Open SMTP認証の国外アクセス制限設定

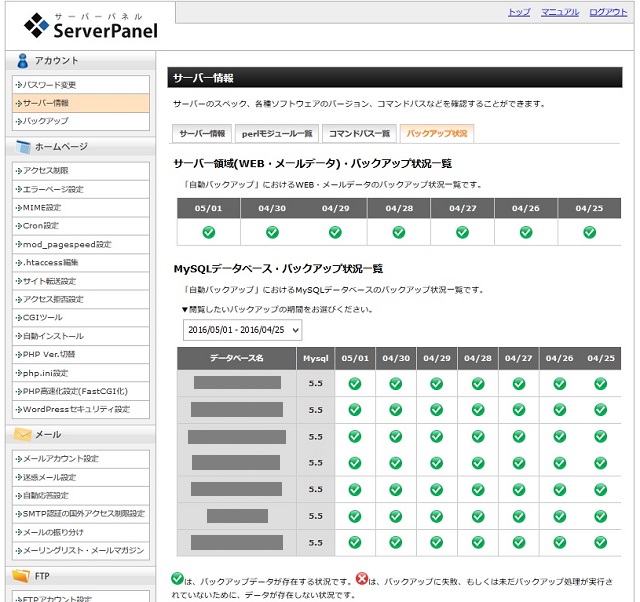[x=81, y=513]
